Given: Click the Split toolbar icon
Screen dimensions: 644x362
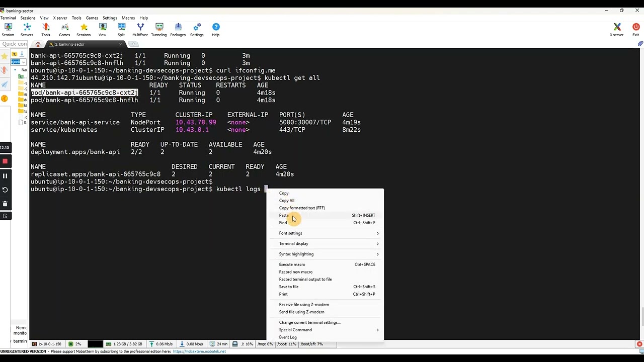Looking at the screenshot, I should pyautogui.click(x=121, y=30).
